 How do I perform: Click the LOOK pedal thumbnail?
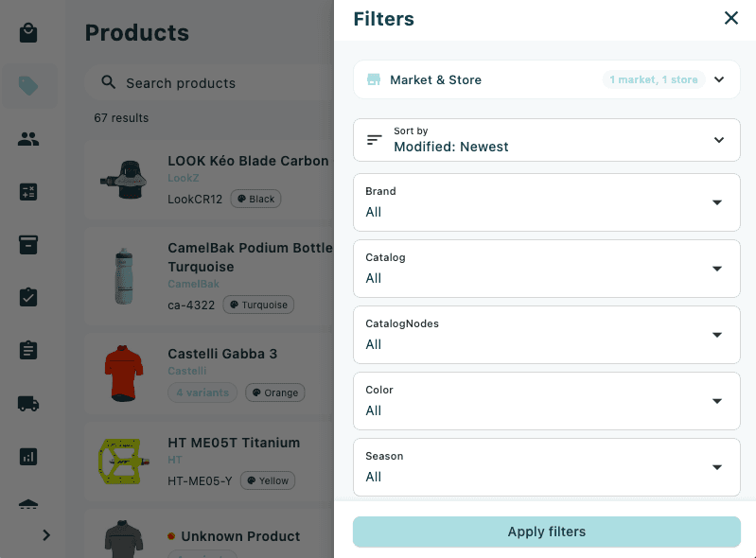[123, 180]
